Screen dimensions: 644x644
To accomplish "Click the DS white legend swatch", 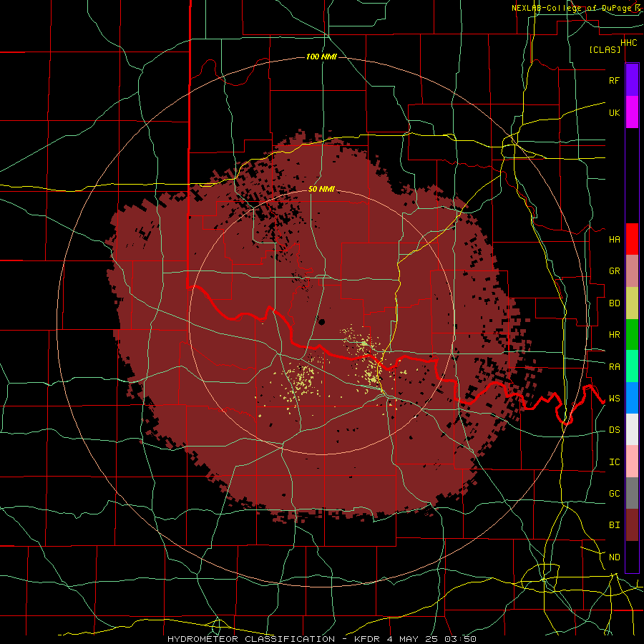I will (x=632, y=429).
